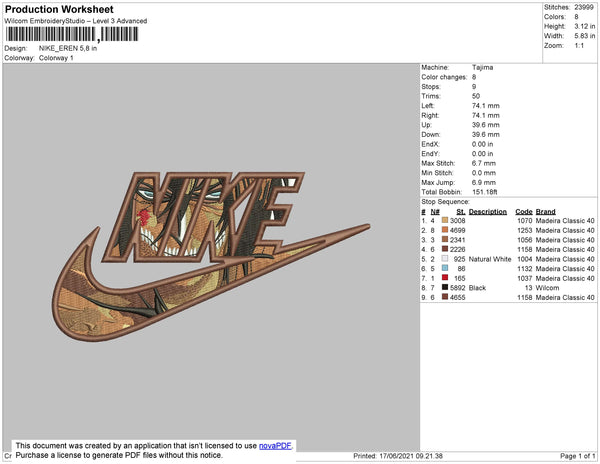Click the 4699 orange thread swatch
600x464 pixels.
tap(445, 230)
